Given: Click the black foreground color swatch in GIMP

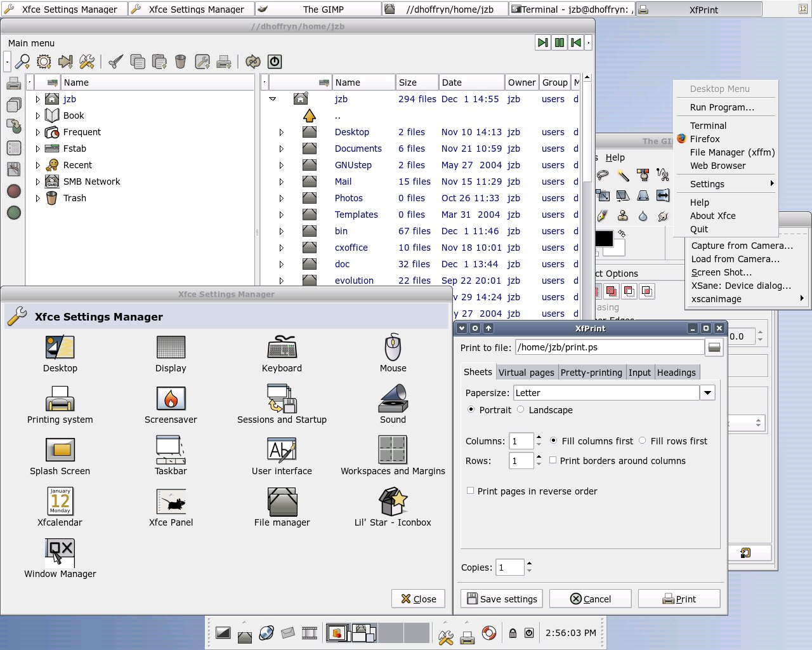Looking at the screenshot, I should 604,238.
